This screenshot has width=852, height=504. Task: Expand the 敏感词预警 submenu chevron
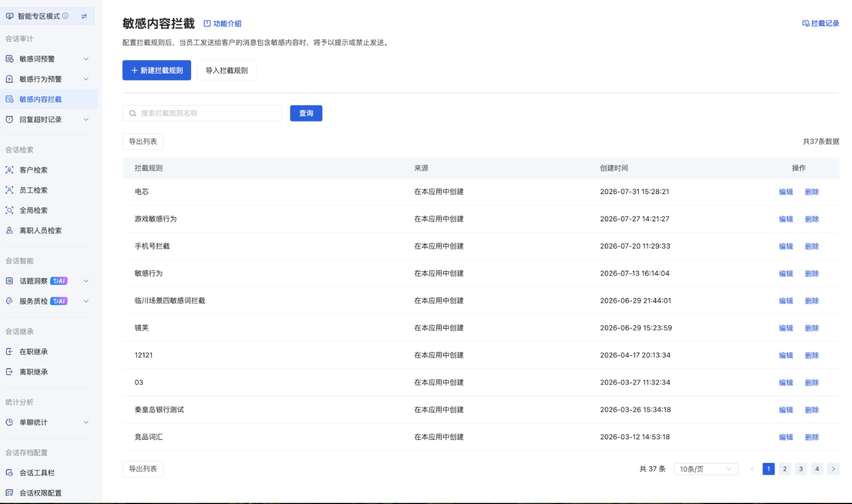[86, 59]
